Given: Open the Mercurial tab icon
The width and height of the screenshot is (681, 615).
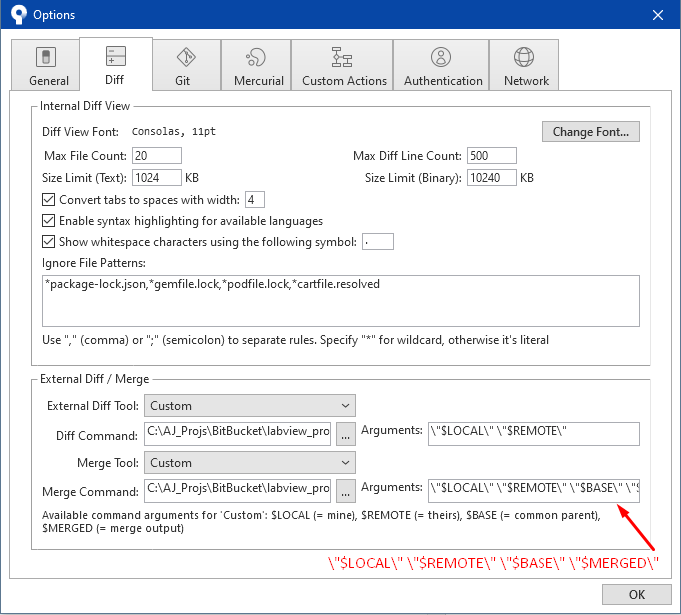Looking at the screenshot, I should point(254,57).
